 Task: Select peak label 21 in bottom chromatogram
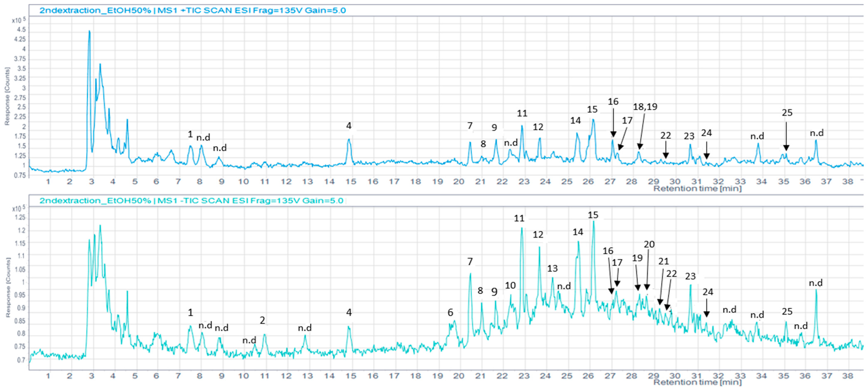click(663, 261)
